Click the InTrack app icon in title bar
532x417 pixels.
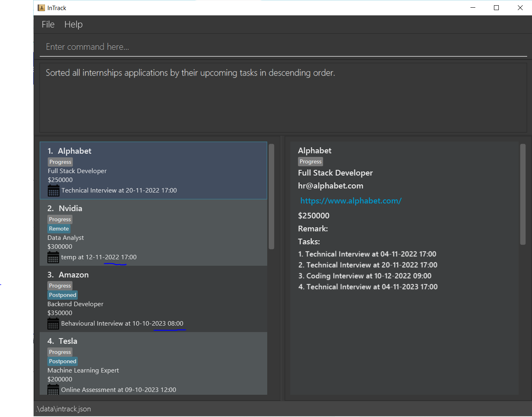41,8
